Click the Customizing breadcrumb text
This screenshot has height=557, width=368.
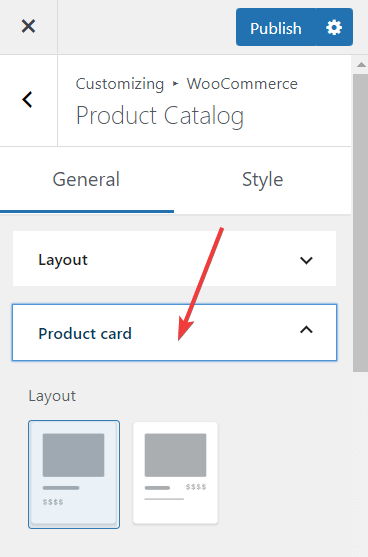120,84
